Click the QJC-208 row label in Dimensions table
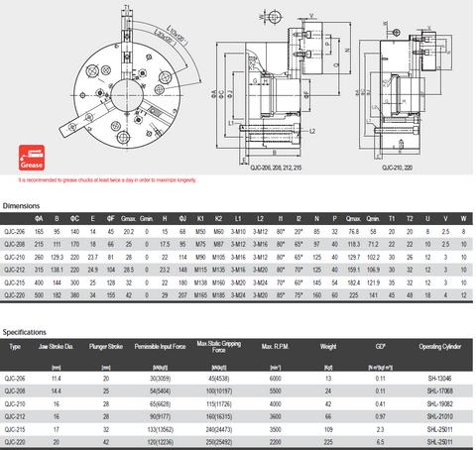This screenshot has height=450, width=476. pos(15,244)
